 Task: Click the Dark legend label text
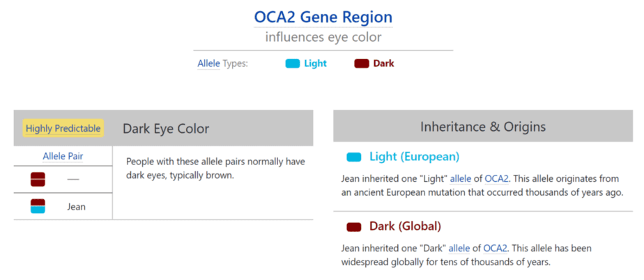point(383,63)
